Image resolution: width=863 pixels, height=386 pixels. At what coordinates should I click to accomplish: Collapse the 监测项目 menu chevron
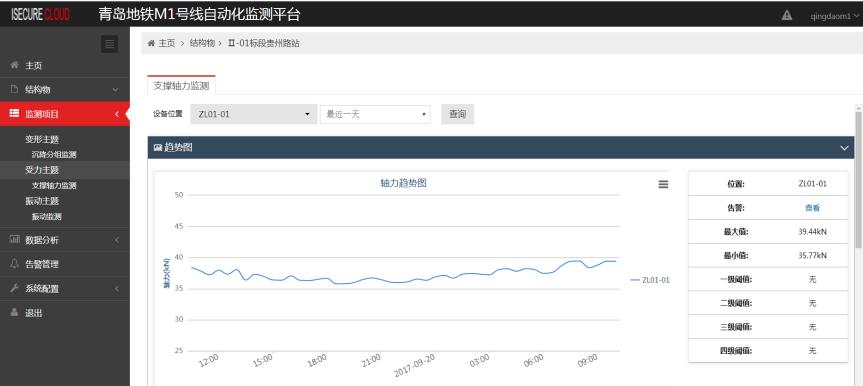[x=117, y=114]
